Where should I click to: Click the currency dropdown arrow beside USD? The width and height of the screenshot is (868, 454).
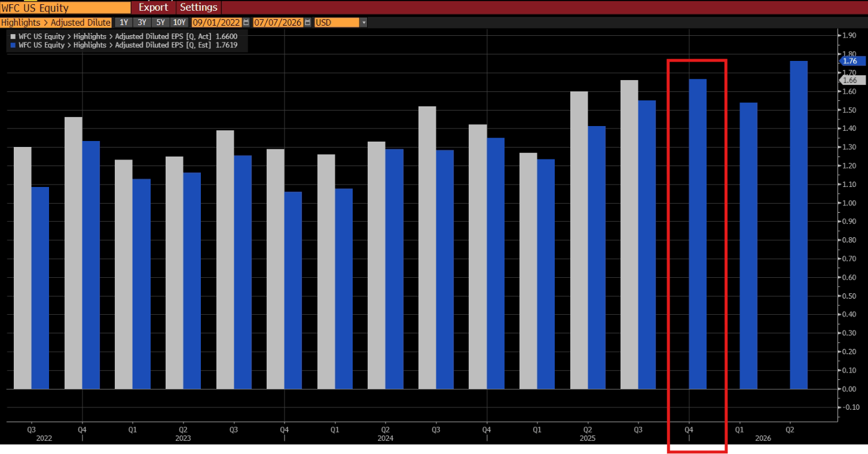click(x=362, y=22)
